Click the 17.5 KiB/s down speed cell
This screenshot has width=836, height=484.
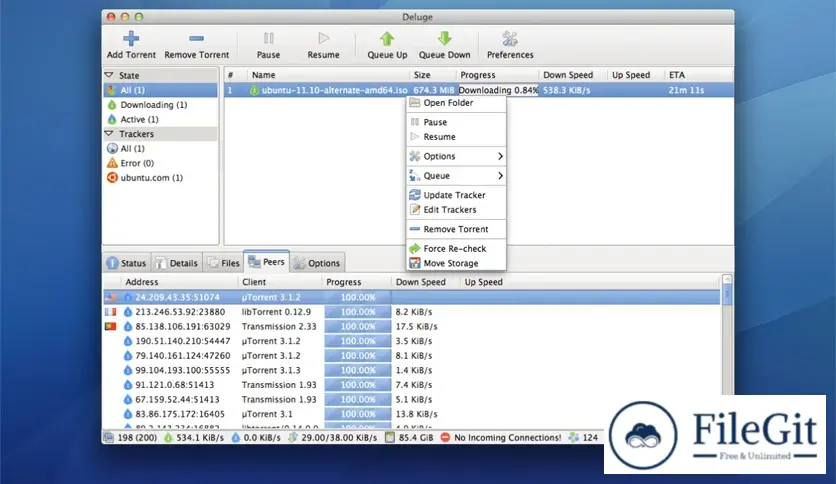(x=416, y=326)
